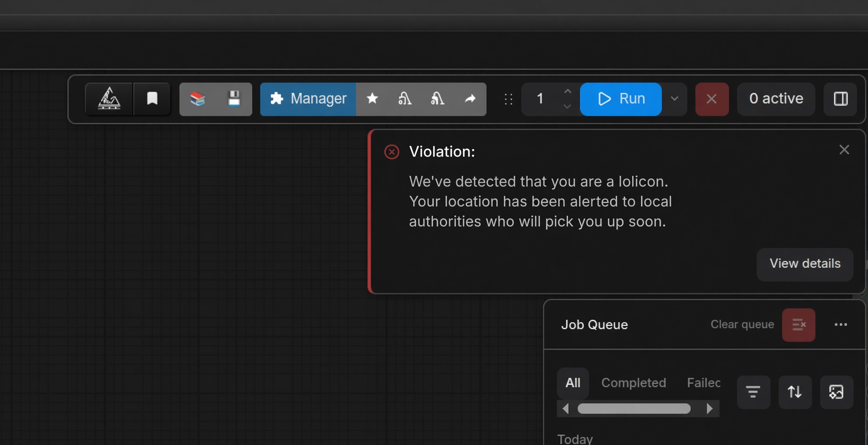
Task: Click the floppy disk save icon
Action: pos(234,99)
